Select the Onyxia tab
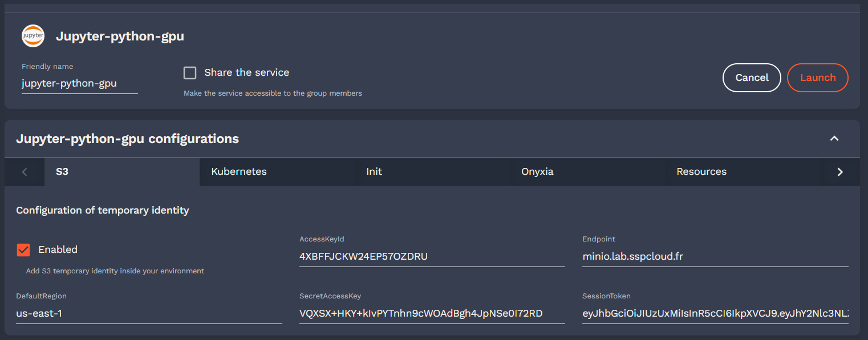Viewport: 868px width, 340px height. tap(537, 171)
